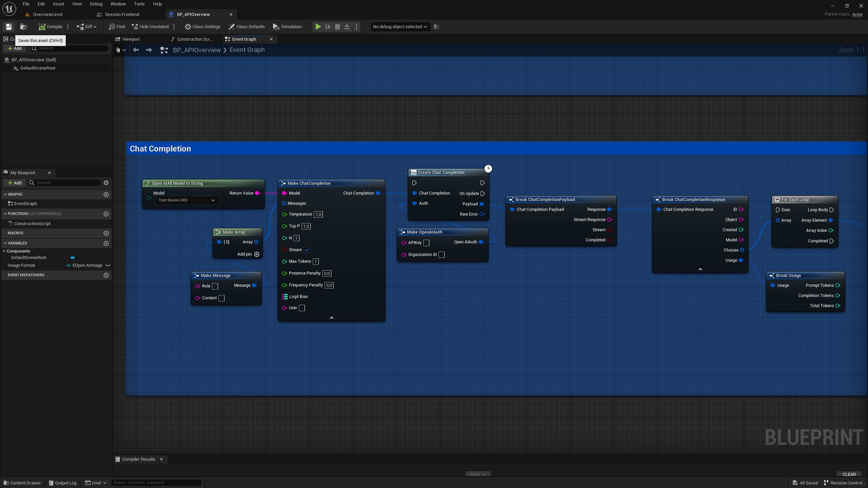Click the Save asset icon
The width and height of the screenshot is (868, 488).
(x=9, y=27)
